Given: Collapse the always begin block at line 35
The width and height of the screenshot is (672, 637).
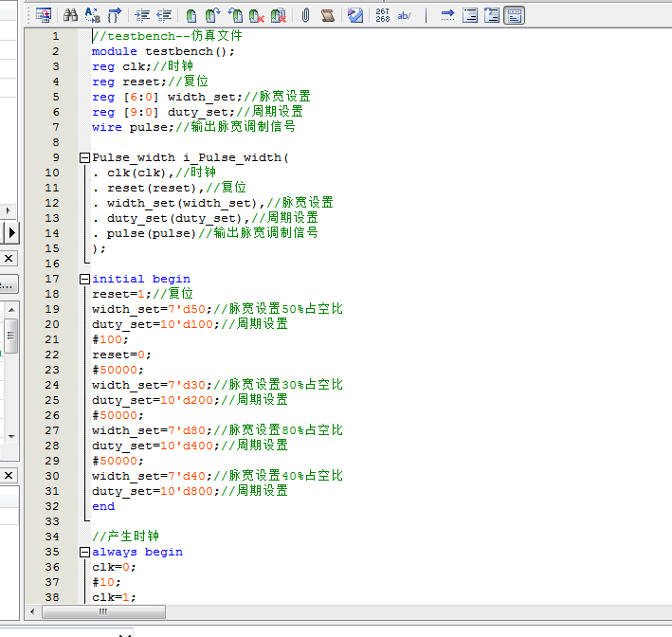Looking at the screenshot, I should (x=84, y=552).
